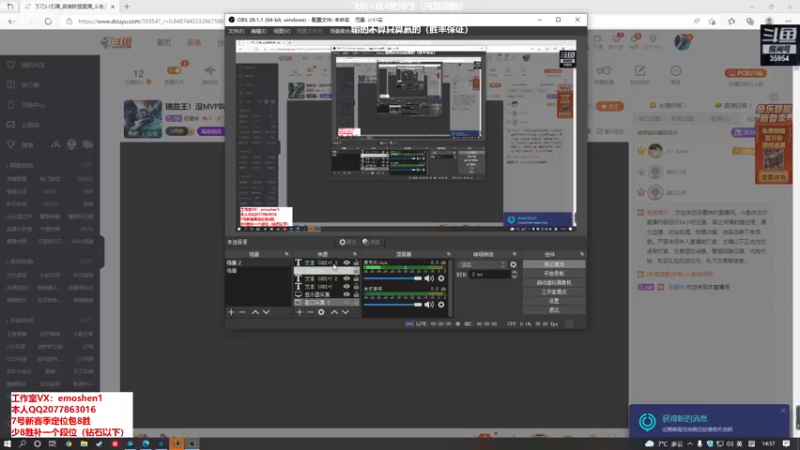Click the 退出 exit button in OBS
The height and width of the screenshot is (450, 800).
(x=554, y=310)
